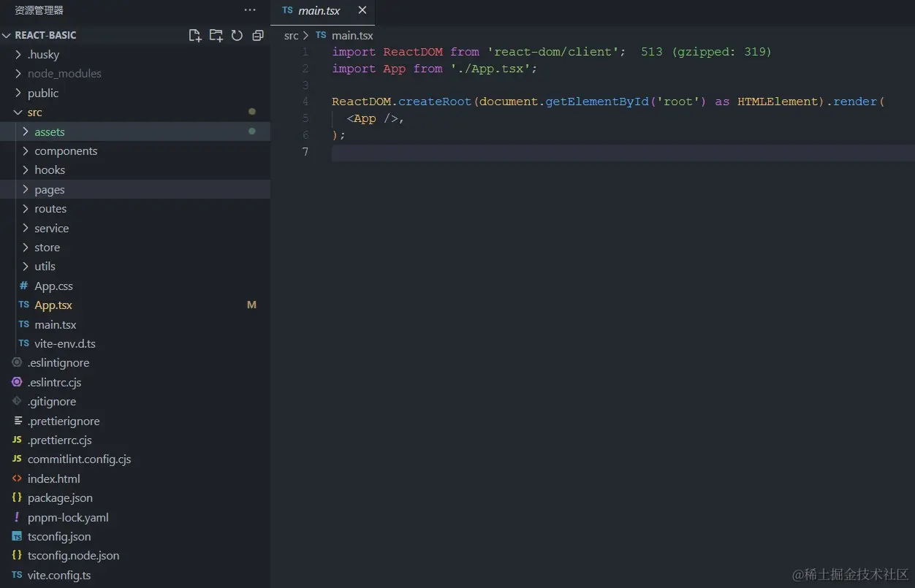915x588 pixels.
Task: Click the './App.tsx' import path in code
Action: click(490, 69)
